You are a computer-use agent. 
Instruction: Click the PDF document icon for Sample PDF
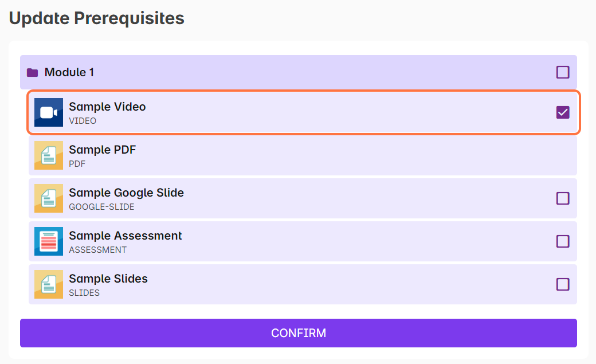(48, 155)
